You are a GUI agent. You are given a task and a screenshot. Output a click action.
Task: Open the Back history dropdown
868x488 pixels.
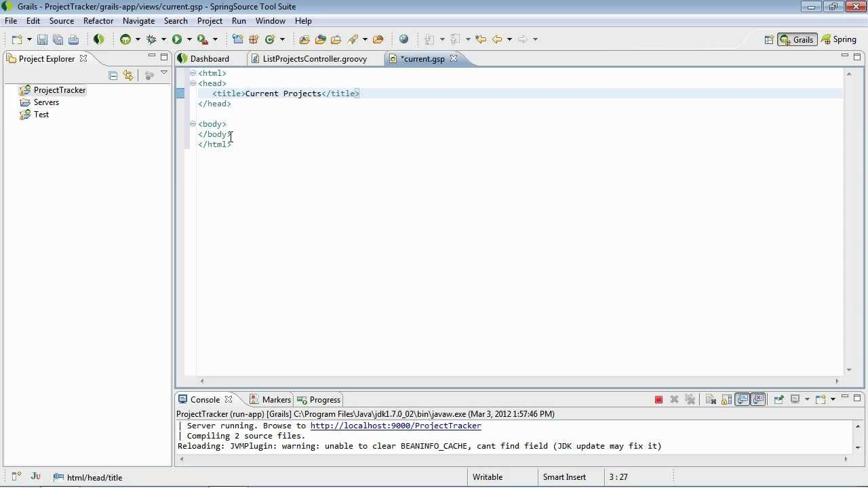[x=509, y=39]
